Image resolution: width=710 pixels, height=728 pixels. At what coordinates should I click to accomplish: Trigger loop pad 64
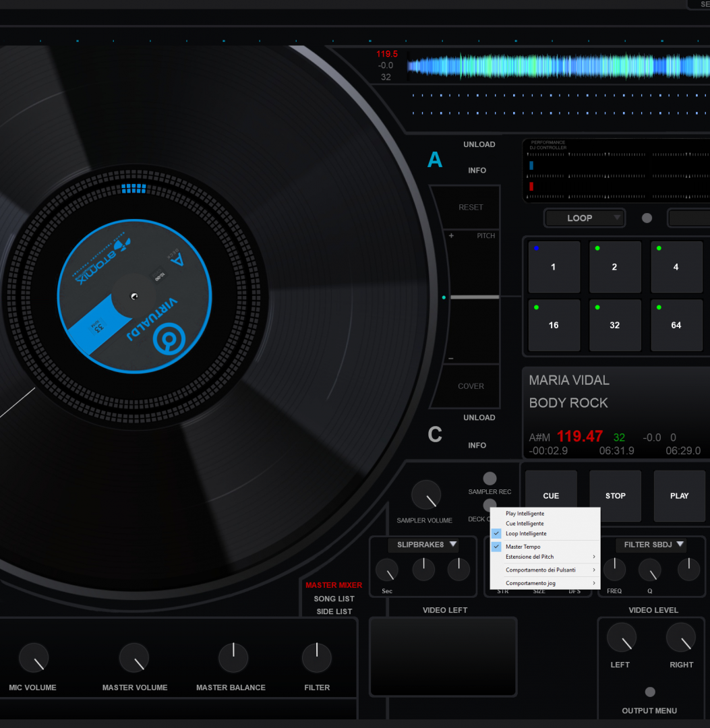point(676,325)
